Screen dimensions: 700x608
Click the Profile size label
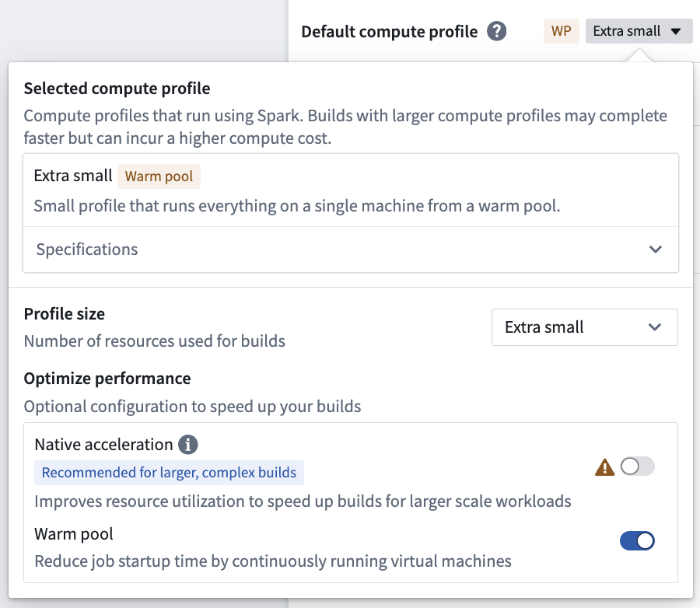(65, 314)
